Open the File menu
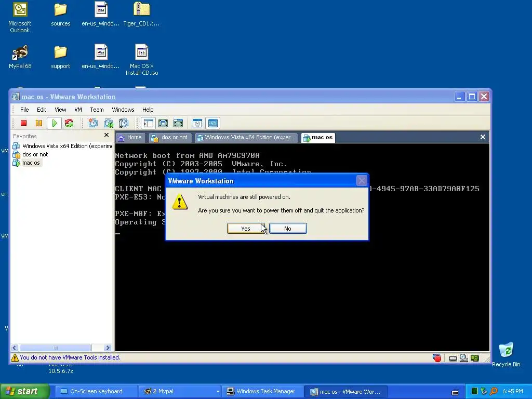 pyautogui.click(x=24, y=110)
